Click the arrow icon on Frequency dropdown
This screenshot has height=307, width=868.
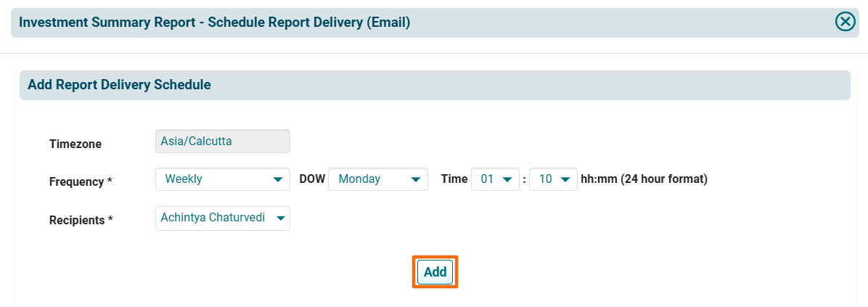(x=277, y=179)
